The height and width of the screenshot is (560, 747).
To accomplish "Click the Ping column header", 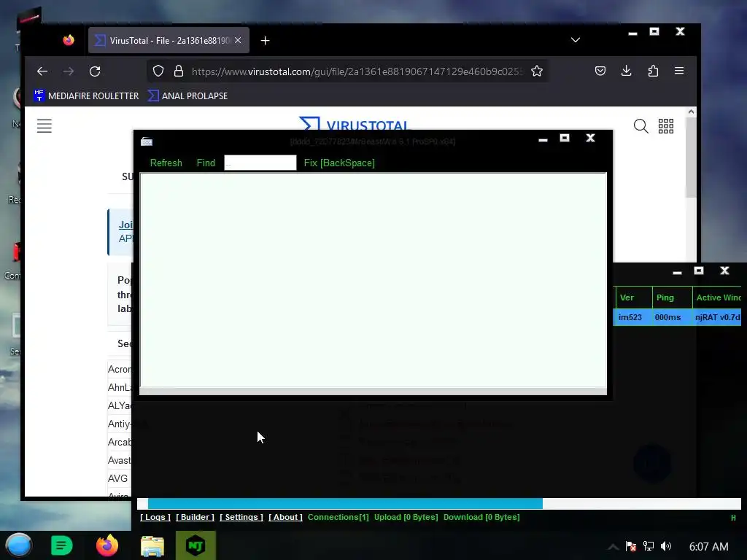I will [672, 297].
